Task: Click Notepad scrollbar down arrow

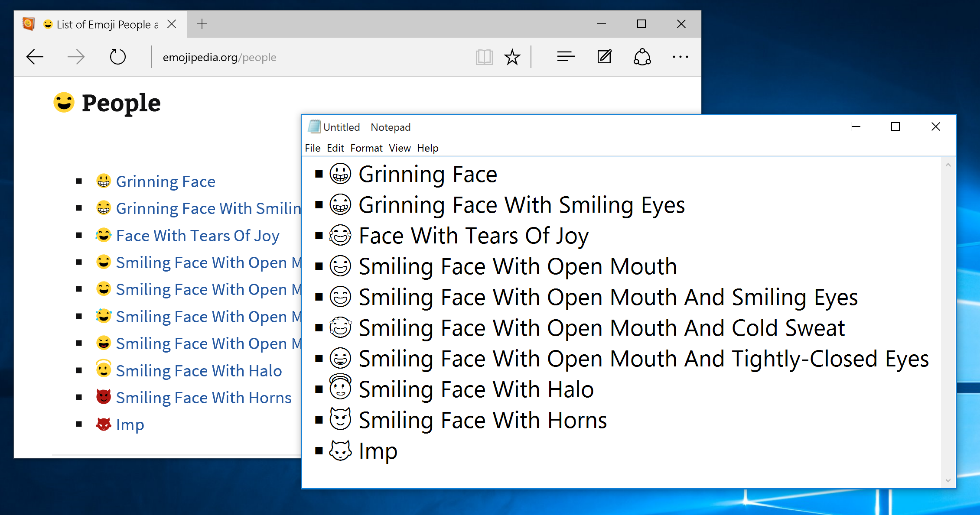Action: pos(948,480)
